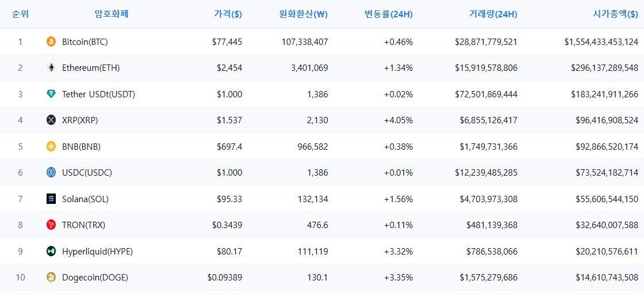Select Solana change +1.56%
The height and width of the screenshot is (296, 644).
pyautogui.click(x=398, y=199)
